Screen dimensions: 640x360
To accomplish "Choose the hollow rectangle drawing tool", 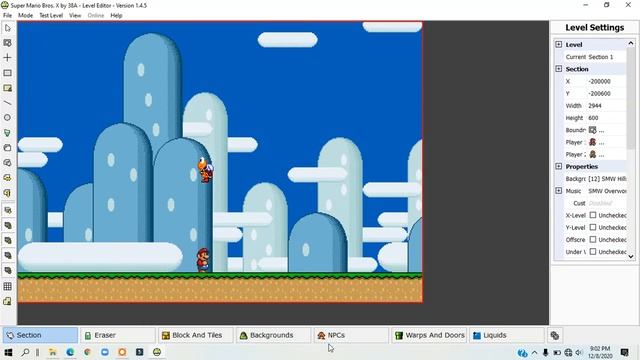I will tap(7, 73).
